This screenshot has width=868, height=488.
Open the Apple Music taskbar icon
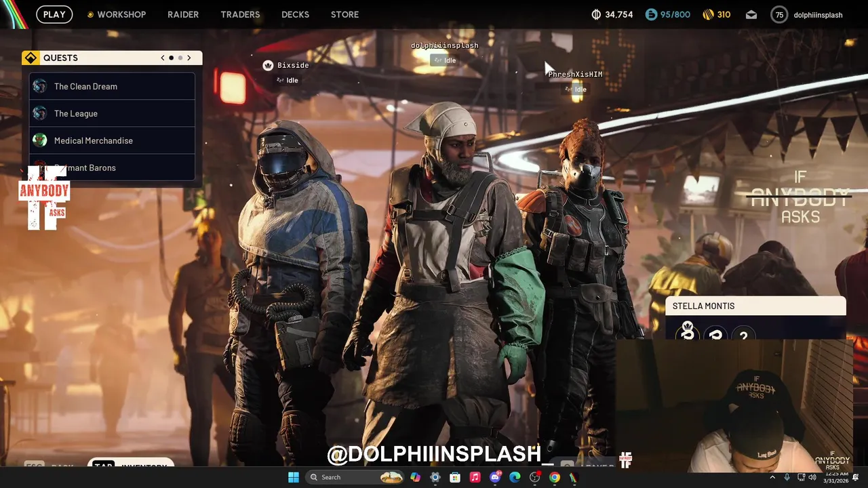click(475, 477)
